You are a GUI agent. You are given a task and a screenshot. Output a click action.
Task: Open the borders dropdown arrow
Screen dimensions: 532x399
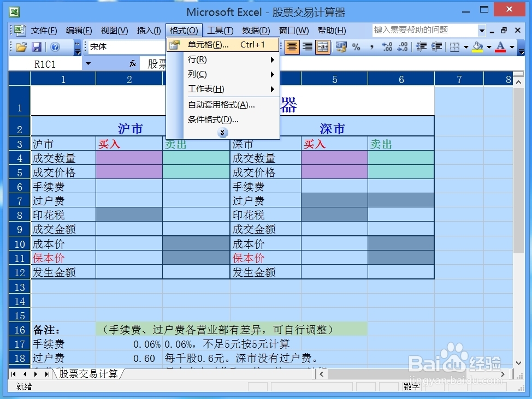pyautogui.click(x=466, y=47)
